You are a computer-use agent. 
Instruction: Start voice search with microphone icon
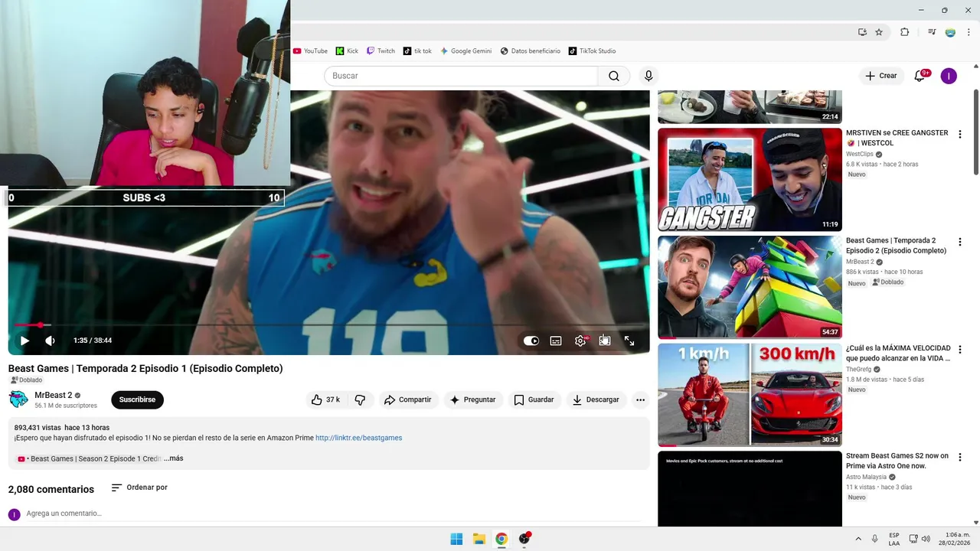point(648,76)
